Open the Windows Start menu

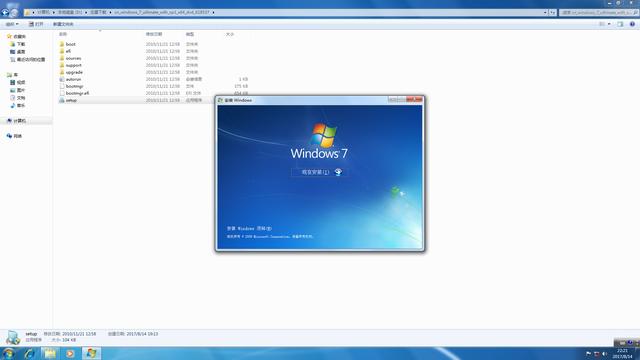click(x=9, y=353)
